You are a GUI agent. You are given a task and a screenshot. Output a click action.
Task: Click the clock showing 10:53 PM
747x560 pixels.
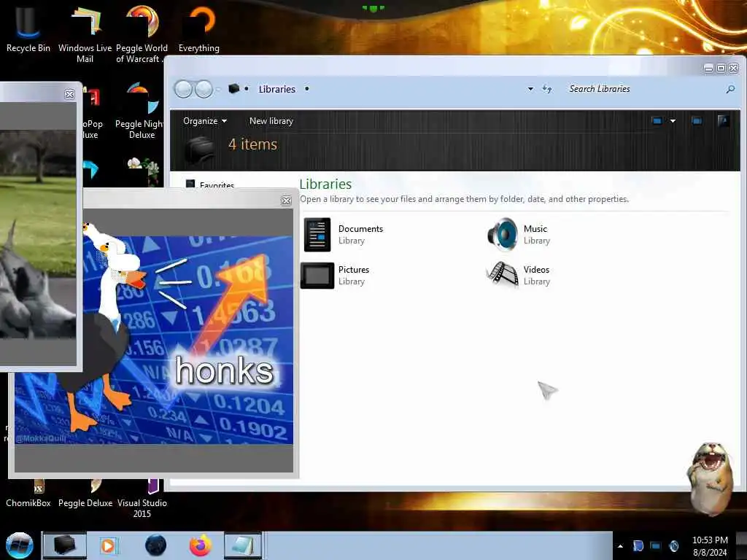coord(710,546)
